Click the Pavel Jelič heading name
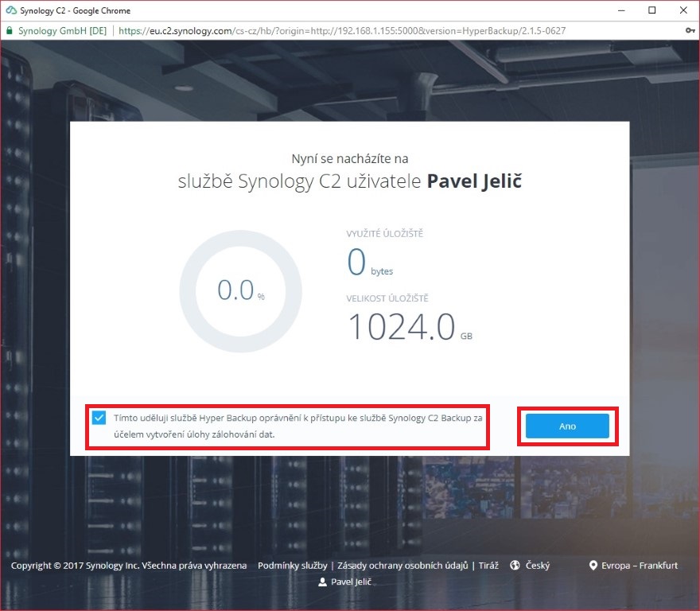Viewport: 700px width, 611px height. coord(474,181)
